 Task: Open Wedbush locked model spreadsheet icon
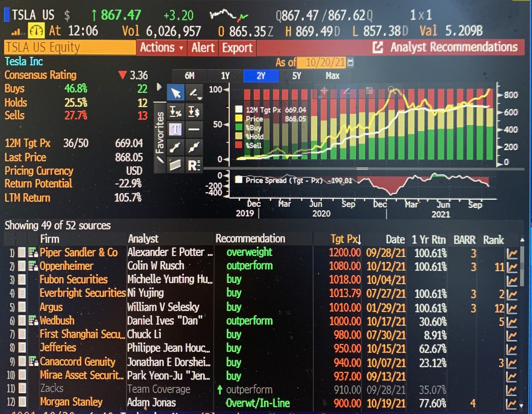coord(33,321)
